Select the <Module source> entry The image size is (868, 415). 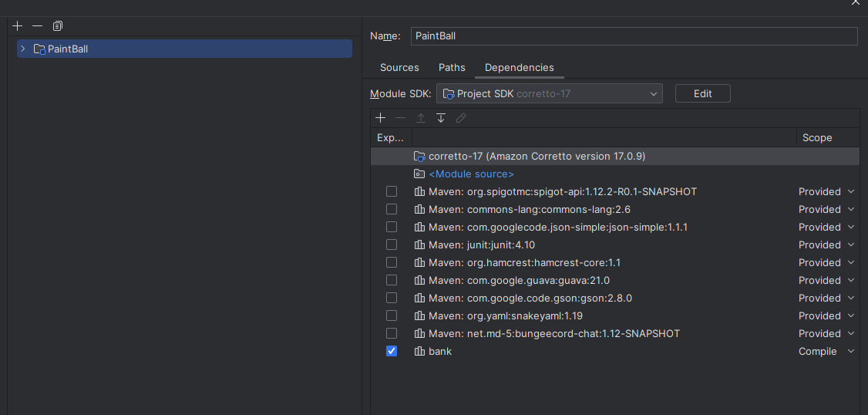point(471,174)
